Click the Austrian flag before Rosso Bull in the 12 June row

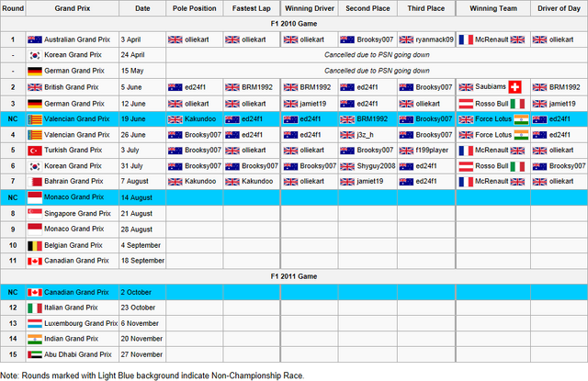[x=466, y=104]
